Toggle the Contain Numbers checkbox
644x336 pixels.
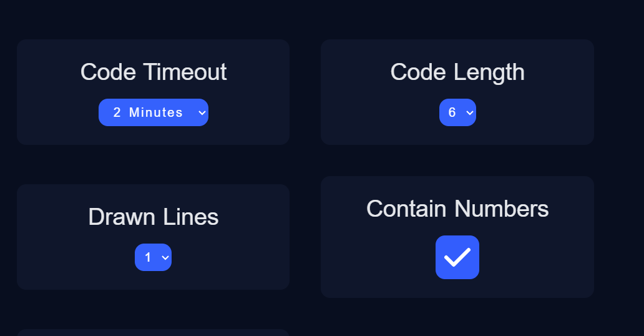pyautogui.click(x=457, y=257)
